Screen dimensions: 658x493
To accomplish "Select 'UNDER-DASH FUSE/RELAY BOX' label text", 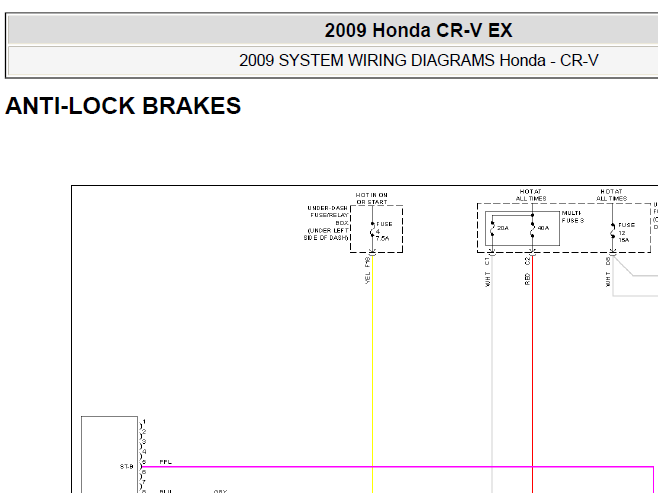I will 329,215.
